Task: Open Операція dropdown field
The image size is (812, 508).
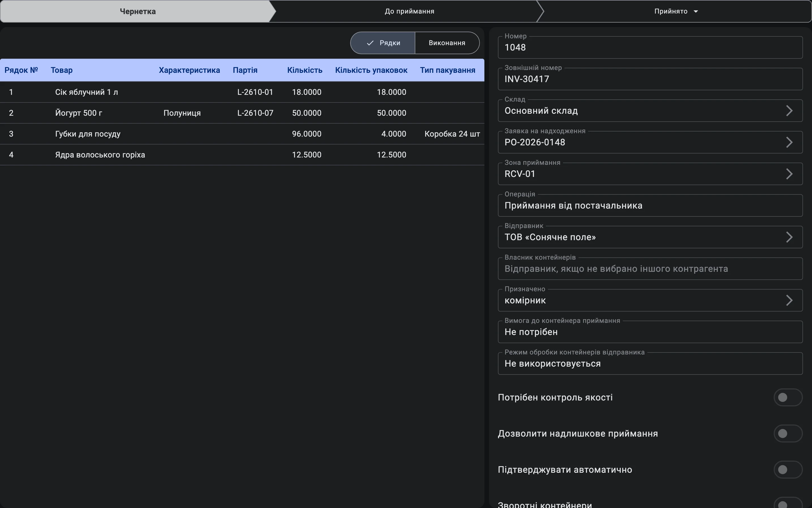Action: pyautogui.click(x=650, y=205)
